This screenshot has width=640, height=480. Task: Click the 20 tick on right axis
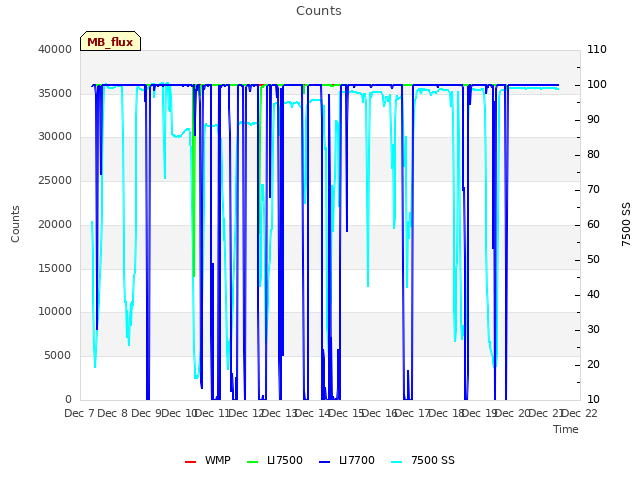click(x=593, y=364)
